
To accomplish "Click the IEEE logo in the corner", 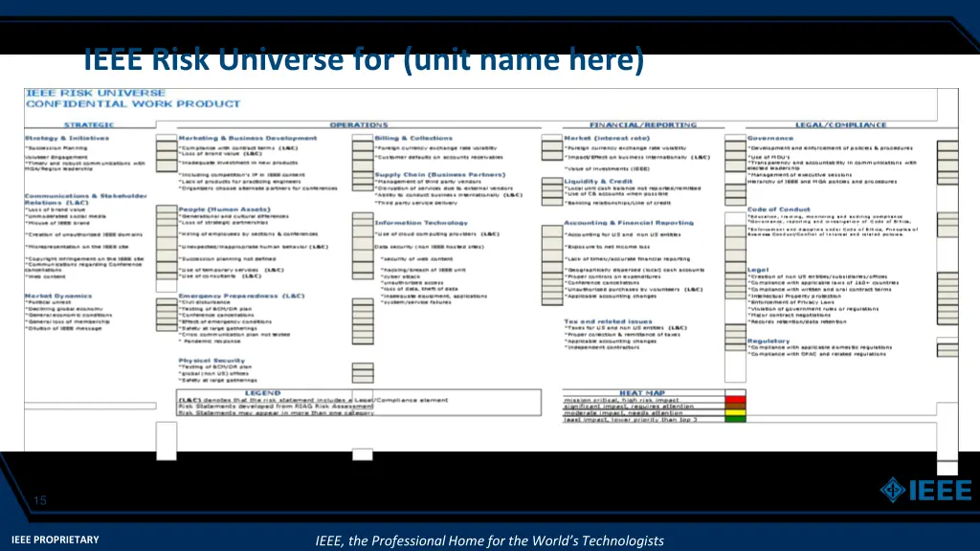I will click(x=925, y=490).
